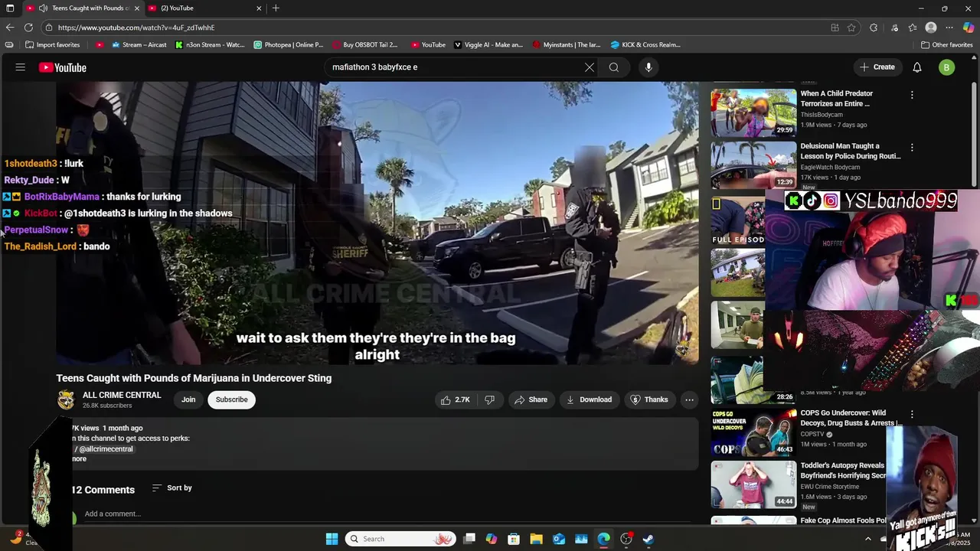The width and height of the screenshot is (980, 551).
Task: Select the 'Teens Caught with Pounds' tab
Action: click(x=84, y=8)
